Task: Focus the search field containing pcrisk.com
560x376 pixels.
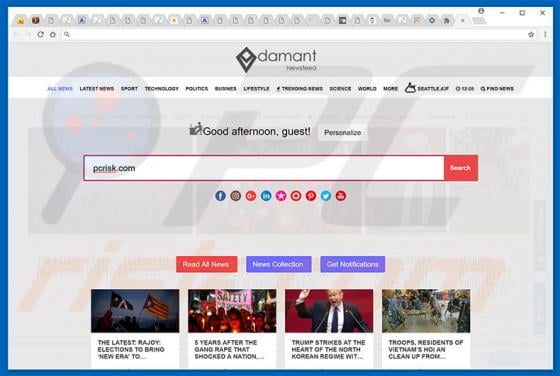Action: click(x=264, y=168)
